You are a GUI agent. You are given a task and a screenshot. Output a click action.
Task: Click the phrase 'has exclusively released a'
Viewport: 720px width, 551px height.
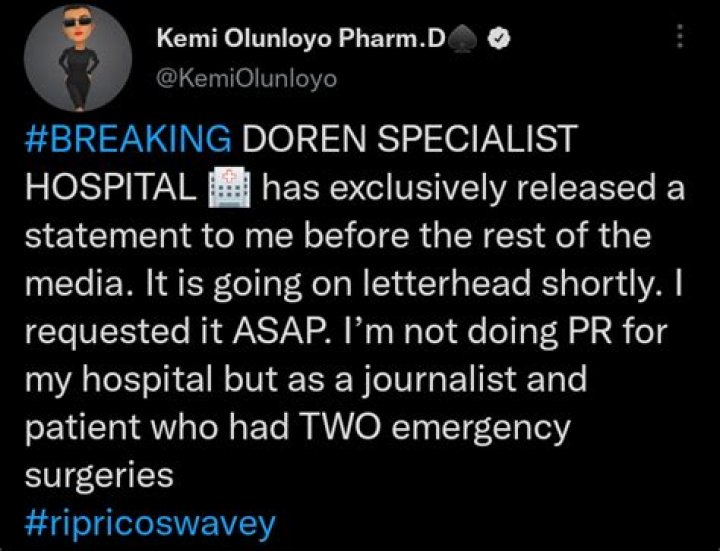(x=473, y=188)
